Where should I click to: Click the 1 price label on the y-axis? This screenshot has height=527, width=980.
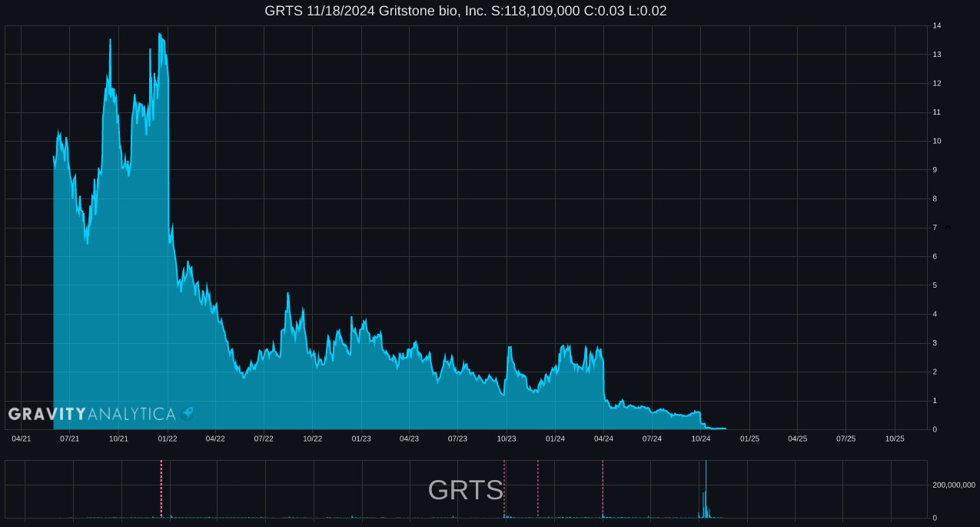coord(935,401)
